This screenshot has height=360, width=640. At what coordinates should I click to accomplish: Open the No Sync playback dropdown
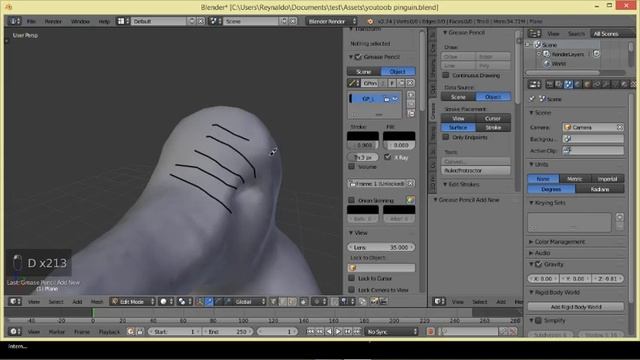tap(391, 331)
